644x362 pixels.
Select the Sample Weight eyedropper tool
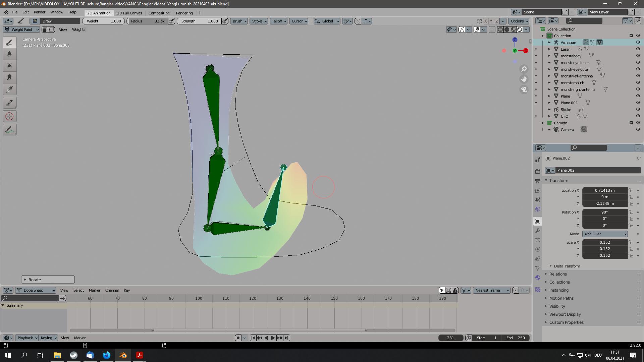pos(9,103)
